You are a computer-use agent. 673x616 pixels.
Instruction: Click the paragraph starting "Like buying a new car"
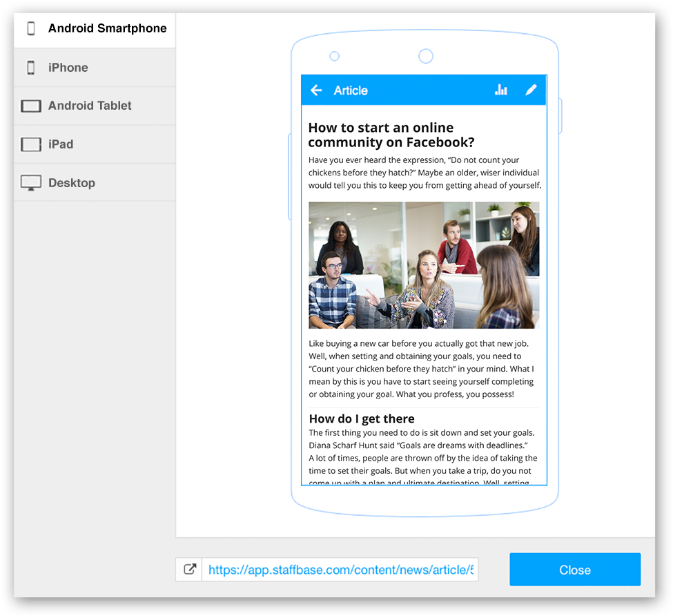422,369
